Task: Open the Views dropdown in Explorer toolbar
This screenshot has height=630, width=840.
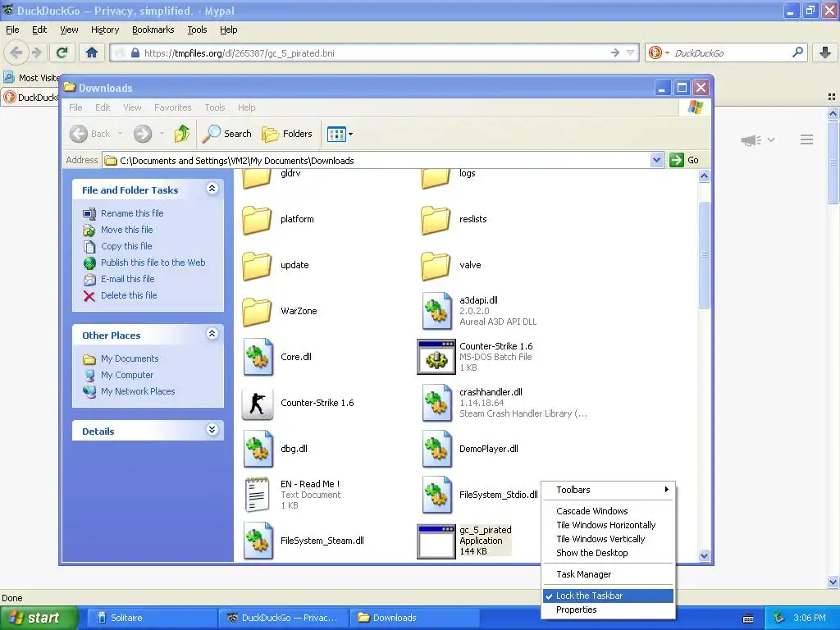Action: [x=340, y=134]
